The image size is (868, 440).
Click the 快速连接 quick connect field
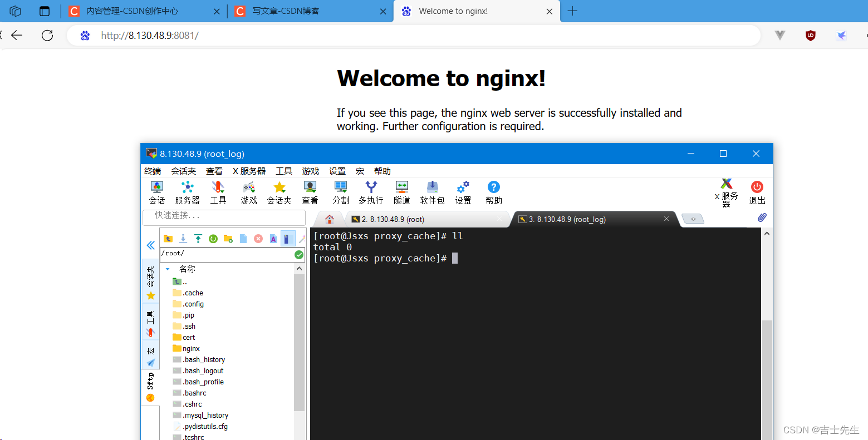click(224, 217)
